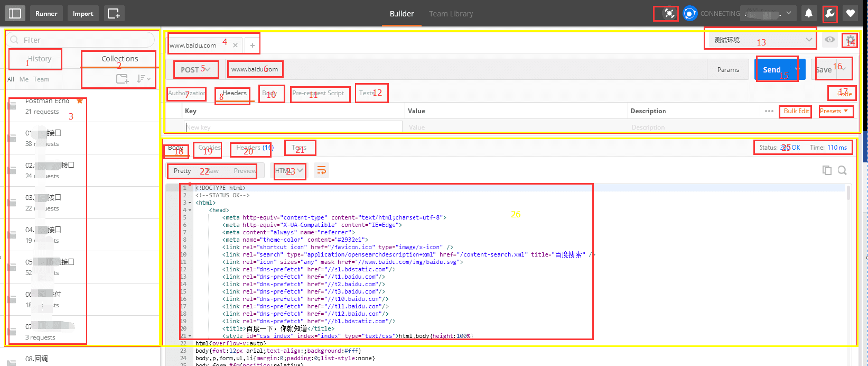Open the request Body tab
Image resolution: width=868 pixels, height=366 pixels.
pyautogui.click(x=269, y=93)
